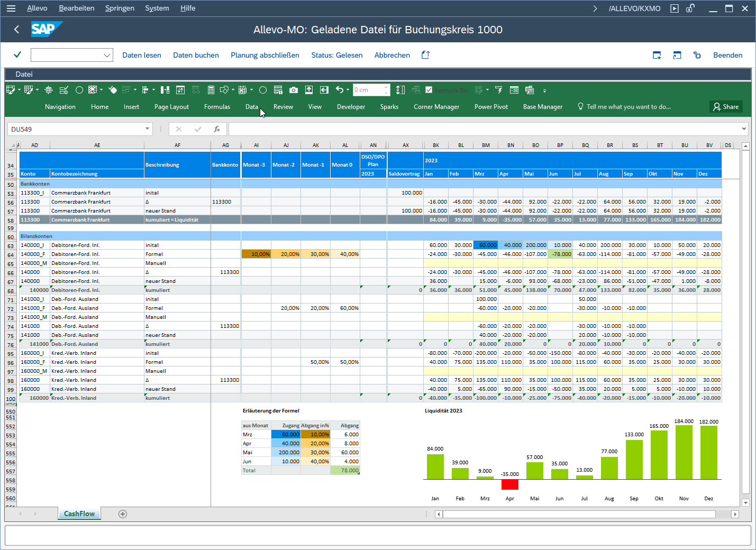Viewport: 756px width, 550px height.
Task: Click in the 0 cm input field
Action: click(x=368, y=90)
